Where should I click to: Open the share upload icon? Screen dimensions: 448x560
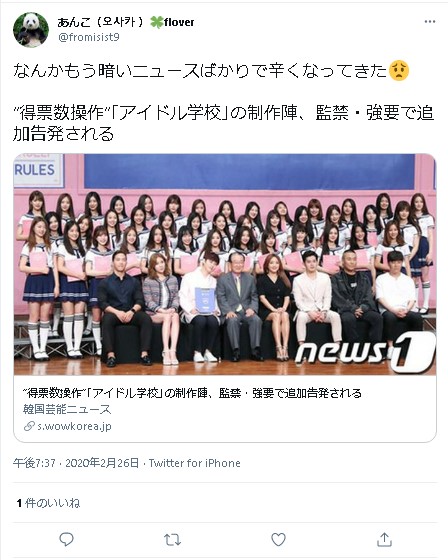click(x=384, y=539)
